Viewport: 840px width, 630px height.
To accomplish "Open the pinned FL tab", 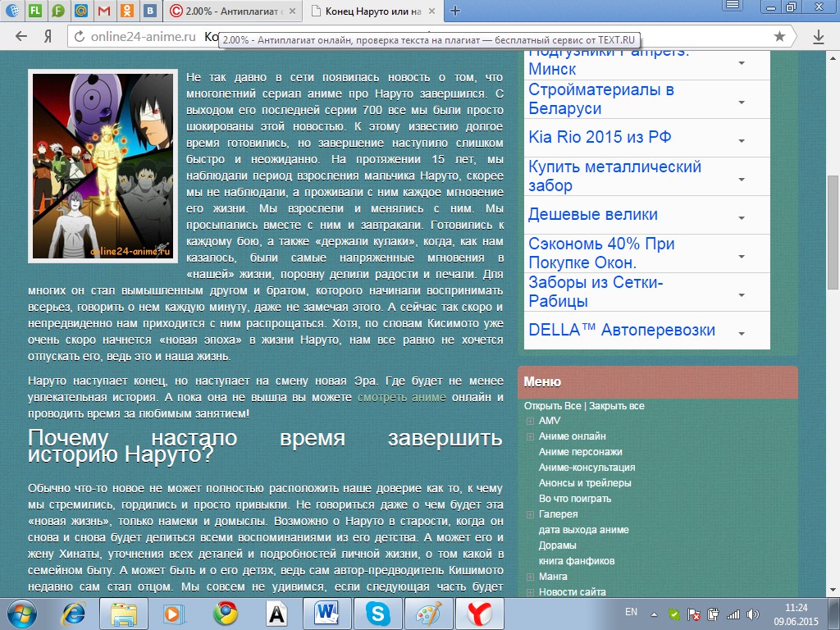I will [34, 10].
